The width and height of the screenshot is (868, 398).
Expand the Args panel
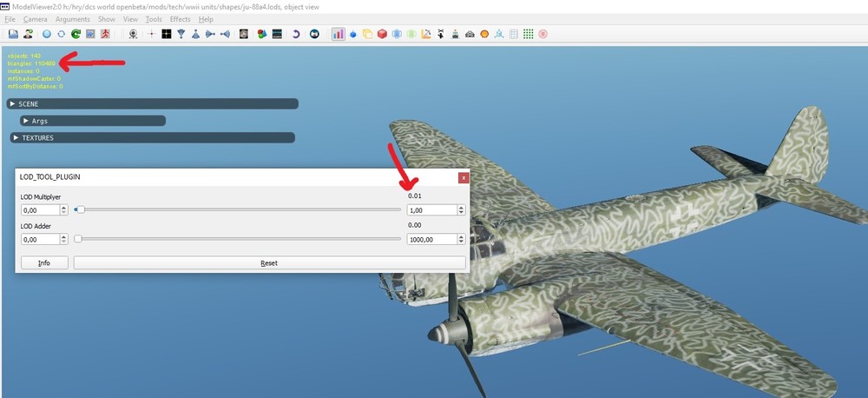pos(93,120)
